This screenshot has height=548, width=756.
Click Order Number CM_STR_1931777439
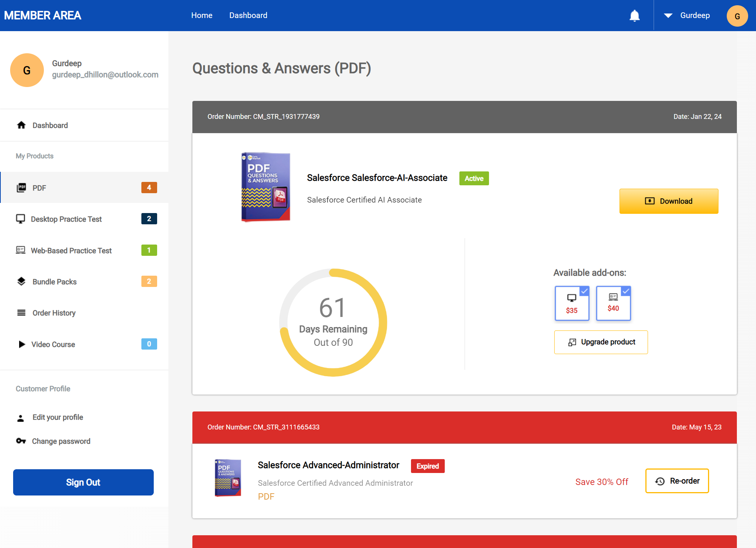(x=263, y=117)
